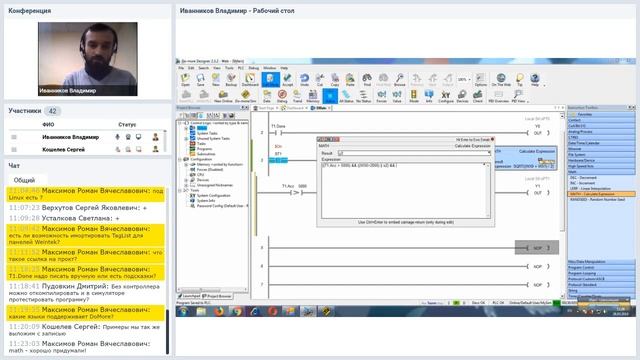Open the Dashboard toolbar icon
The height and width of the screenshot is (360, 640).
click(x=250, y=79)
